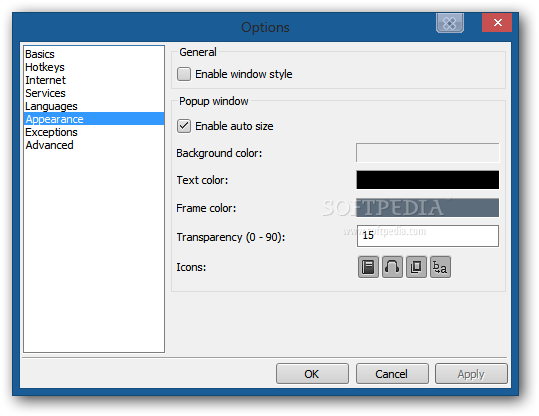Screen dimensions: 539x416
Task: Change the black Text color swatch
Action: coord(428,180)
